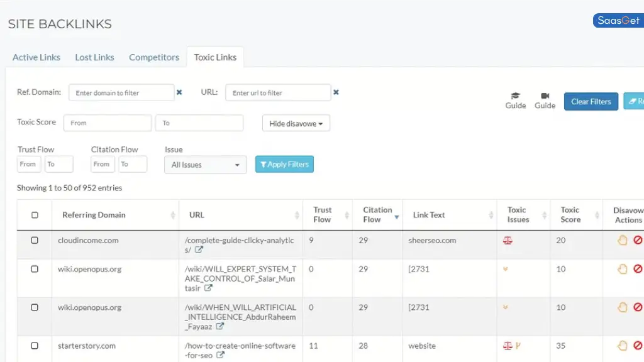
Task: Click hand action icon for starterstory.com row
Action: point(622,346)
